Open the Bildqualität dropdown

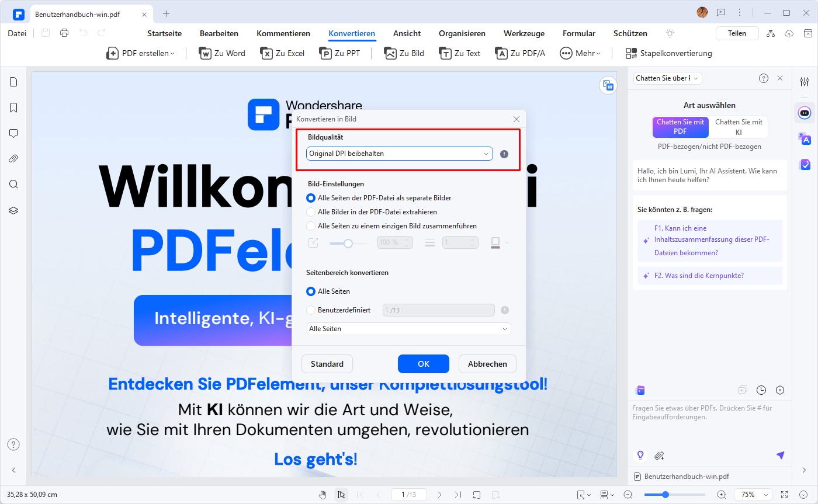tap(400, 154)
